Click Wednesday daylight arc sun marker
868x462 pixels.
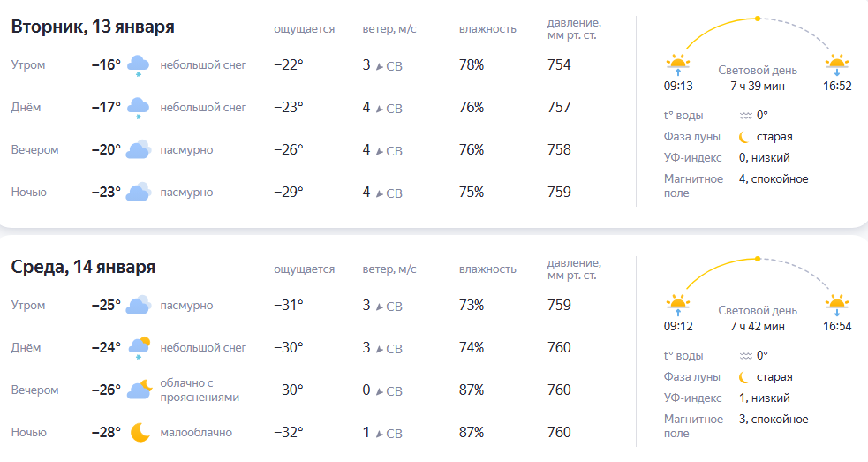point(757,258)
